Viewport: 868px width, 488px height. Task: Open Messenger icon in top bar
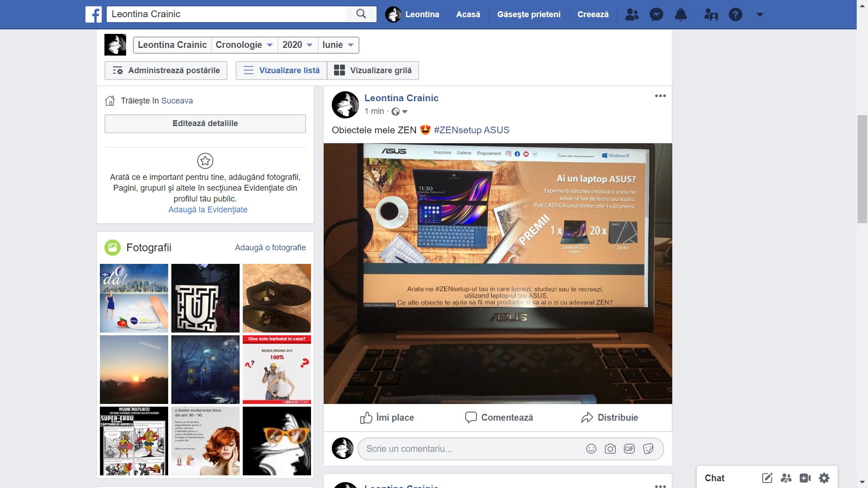coord(656,14)
